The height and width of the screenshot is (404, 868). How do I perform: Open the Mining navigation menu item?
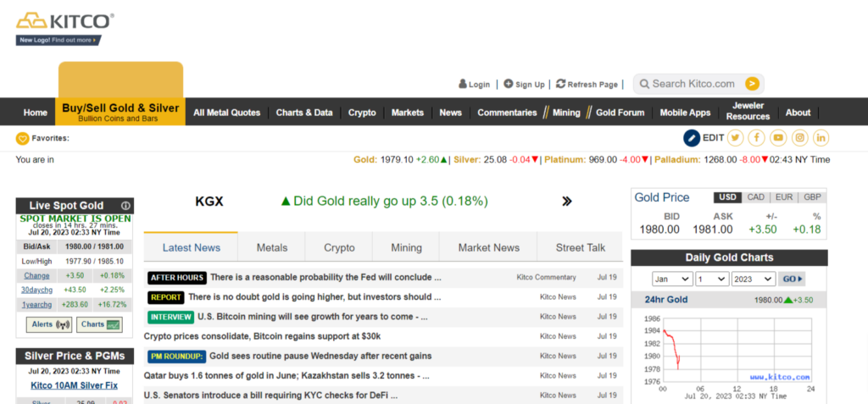[x=566, y=113]
